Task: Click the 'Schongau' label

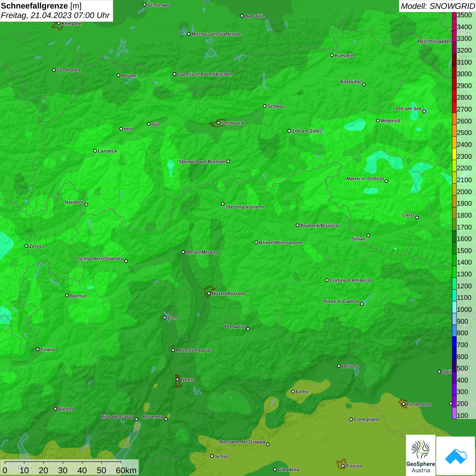Action: (x=159, y=5)
